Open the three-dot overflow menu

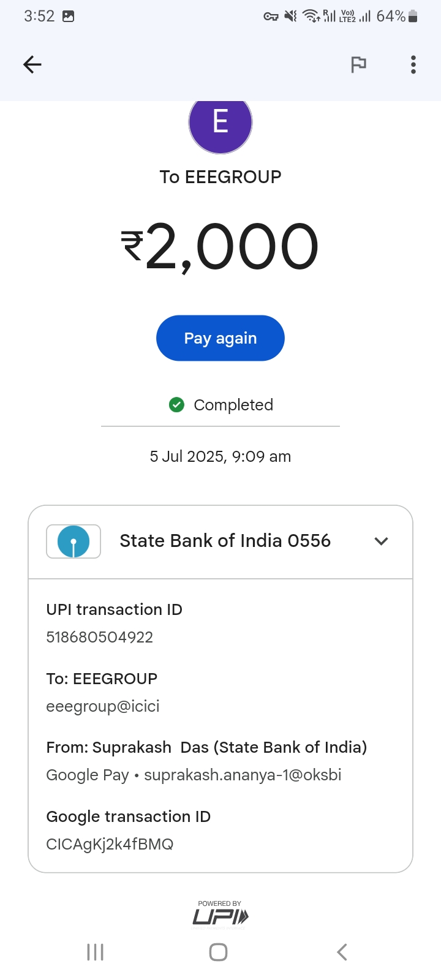(413, 64)
